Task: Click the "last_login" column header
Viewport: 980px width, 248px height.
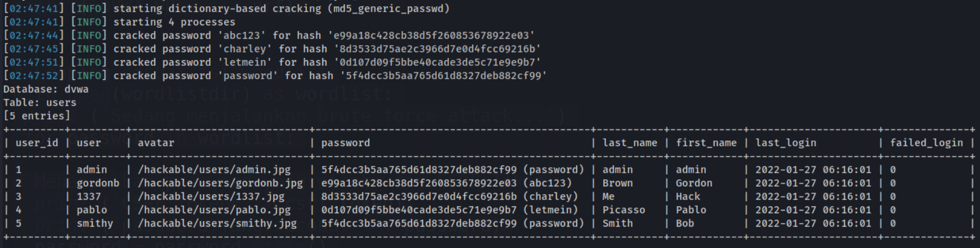Action: pyautogui.click(x=786, y=143)
